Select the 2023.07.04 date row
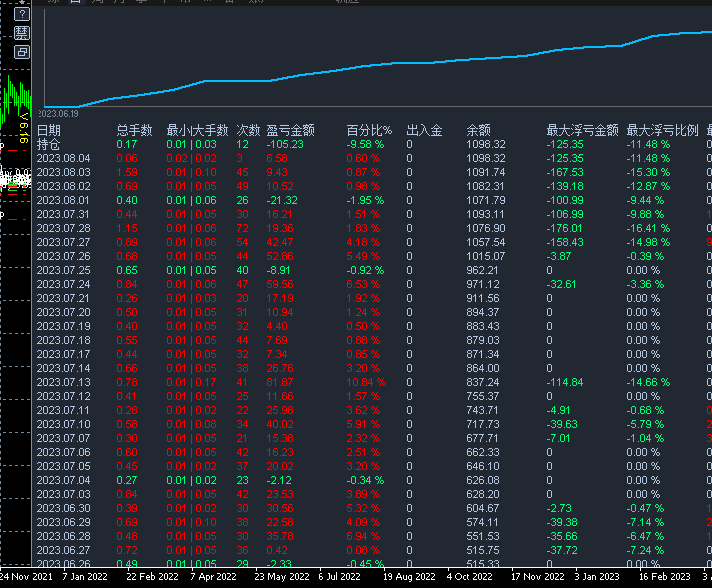Screen dimensions: 712x588 pos(64,480)
